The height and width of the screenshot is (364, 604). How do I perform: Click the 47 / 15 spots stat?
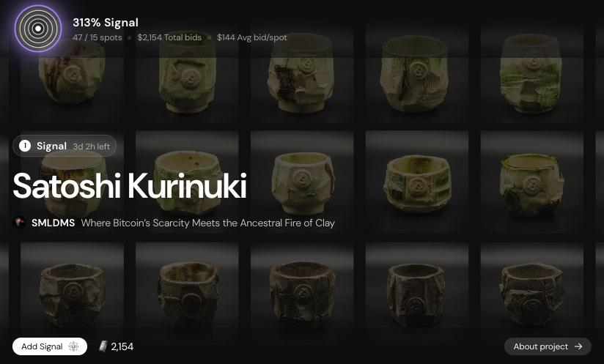97,37
